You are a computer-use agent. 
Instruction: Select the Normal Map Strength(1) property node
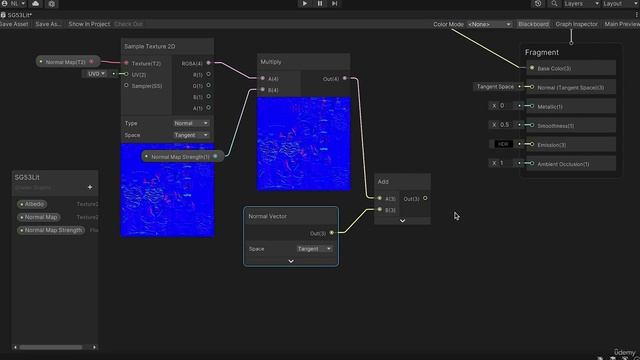click(182, 156)
